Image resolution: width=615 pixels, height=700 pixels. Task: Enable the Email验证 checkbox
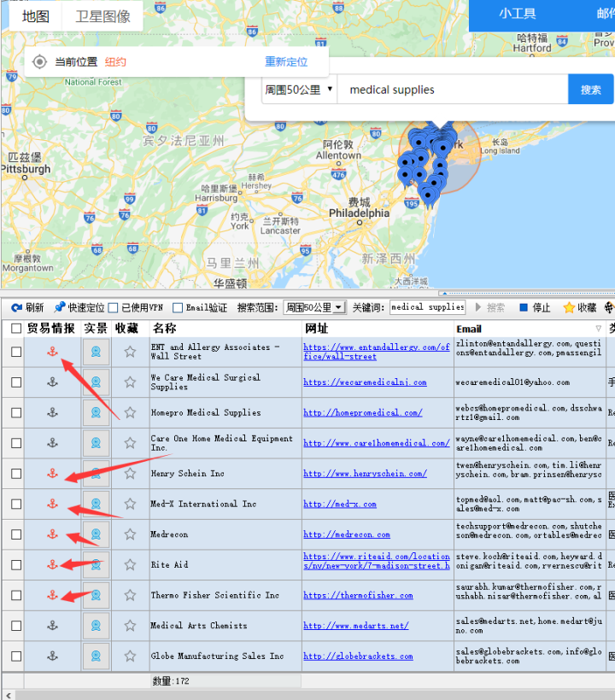tap(178, 307)
